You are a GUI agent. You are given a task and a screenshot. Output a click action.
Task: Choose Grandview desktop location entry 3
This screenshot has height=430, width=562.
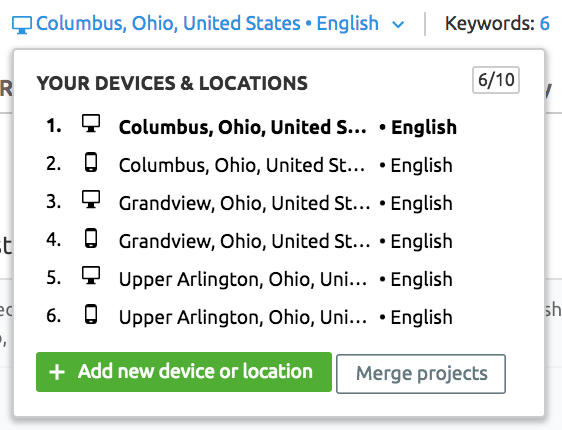[x=249, y=203]
